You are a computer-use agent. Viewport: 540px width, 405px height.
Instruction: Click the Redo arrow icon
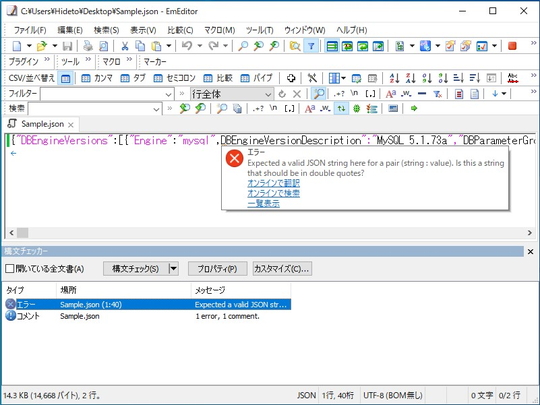point(213,45)
